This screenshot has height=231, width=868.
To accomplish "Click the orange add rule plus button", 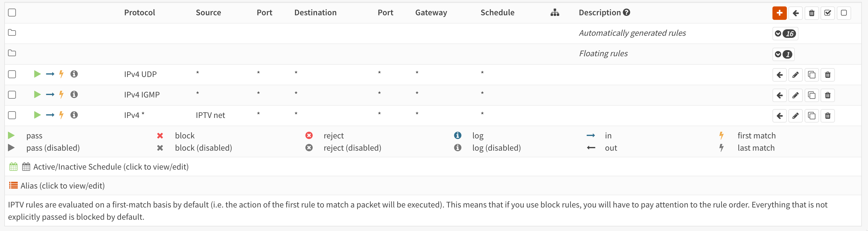I will [x=779, y=13].
